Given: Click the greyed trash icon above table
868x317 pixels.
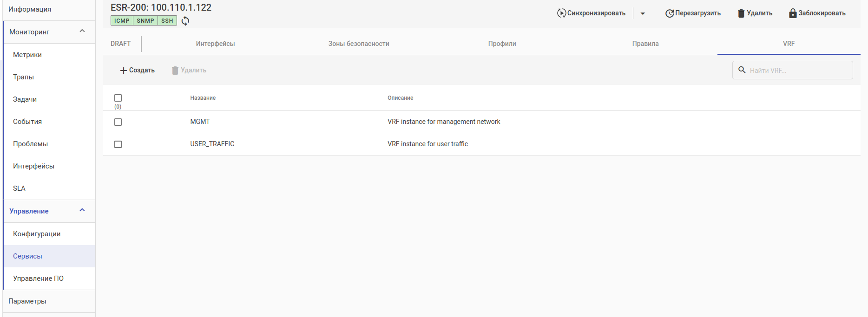Looking at the screenshot, I should click(175, 71).
